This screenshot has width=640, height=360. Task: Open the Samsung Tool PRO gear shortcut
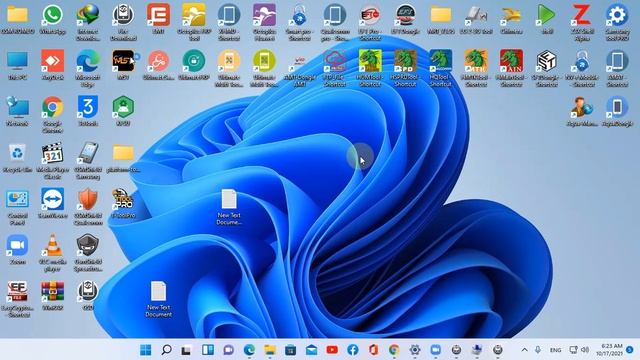(617, 15)
